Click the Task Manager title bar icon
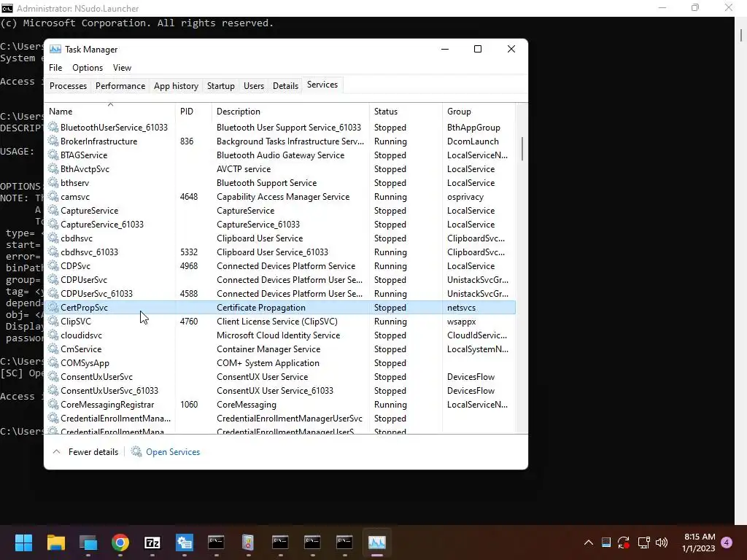 click(x=55, y=49)
